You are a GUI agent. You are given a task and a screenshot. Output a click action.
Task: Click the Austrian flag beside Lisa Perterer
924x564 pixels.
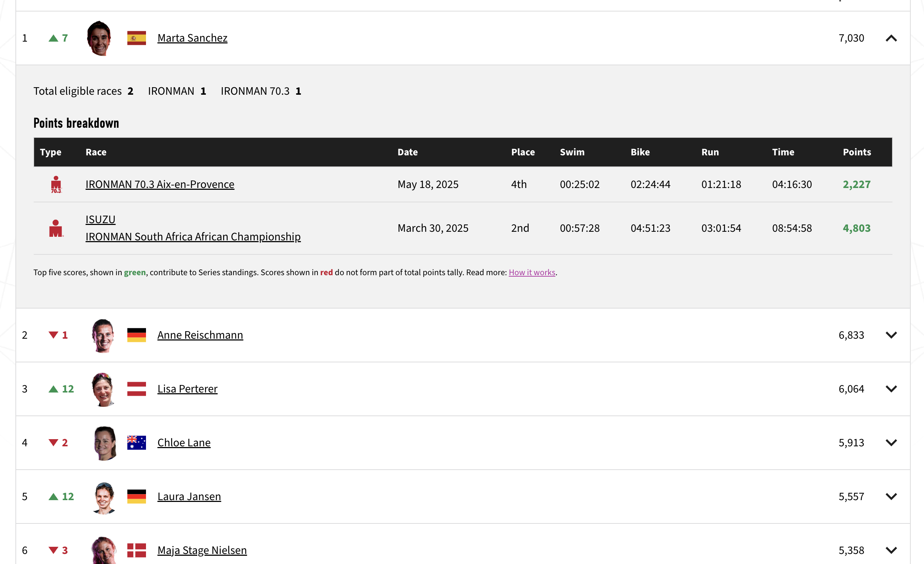click(137, 389)
